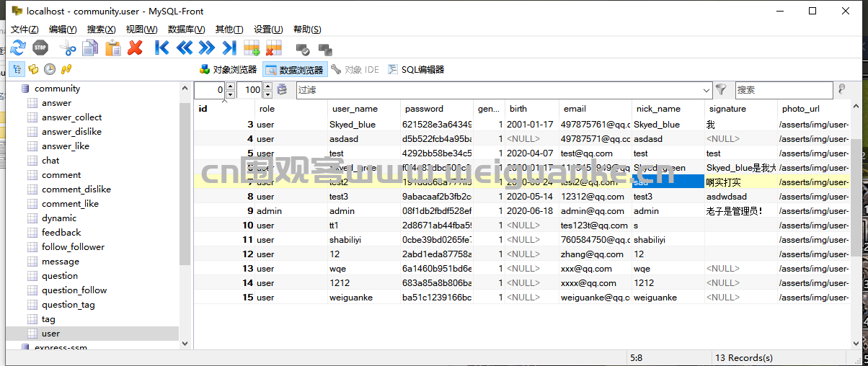Screen dimensions: 868x366
Task: Open the 其他(T) menu
Action: (229, 30)
